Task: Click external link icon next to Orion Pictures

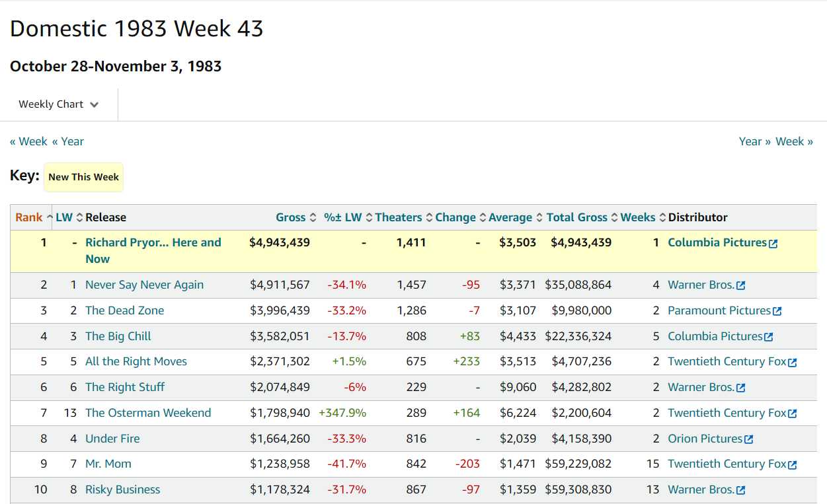Action: coord(749,439)
